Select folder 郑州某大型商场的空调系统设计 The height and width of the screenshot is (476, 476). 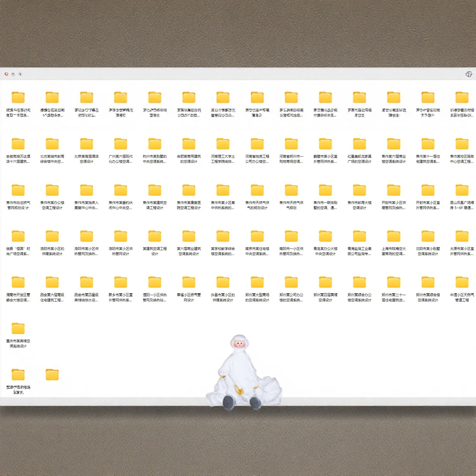257,282
